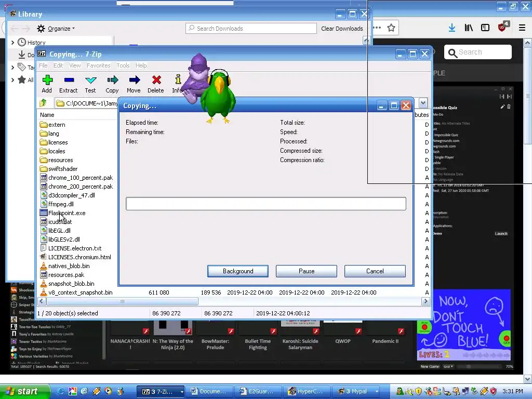Click the thumbnail size slider in Flashpoint

pos(478,366)
